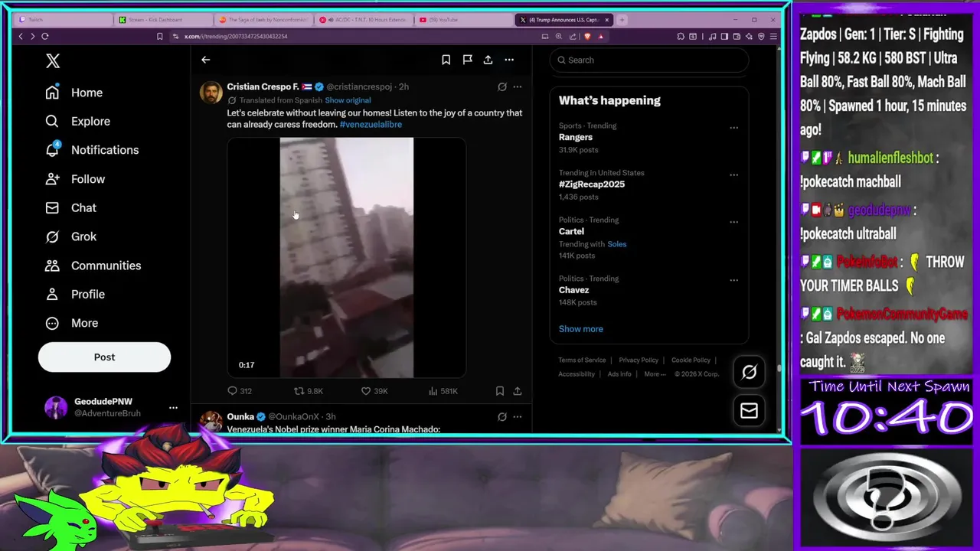Screen dimensions: 980x551
Task: Open Notifications in the sidebar
Action: click(91, 150)
